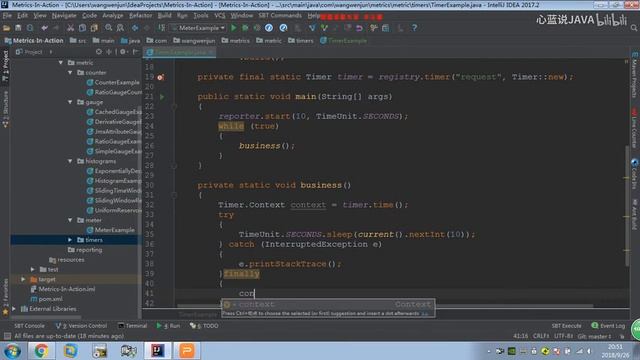Screen dimensions: 640x360
Task: Toggle the Project side tool window
Action: (5, 67)
